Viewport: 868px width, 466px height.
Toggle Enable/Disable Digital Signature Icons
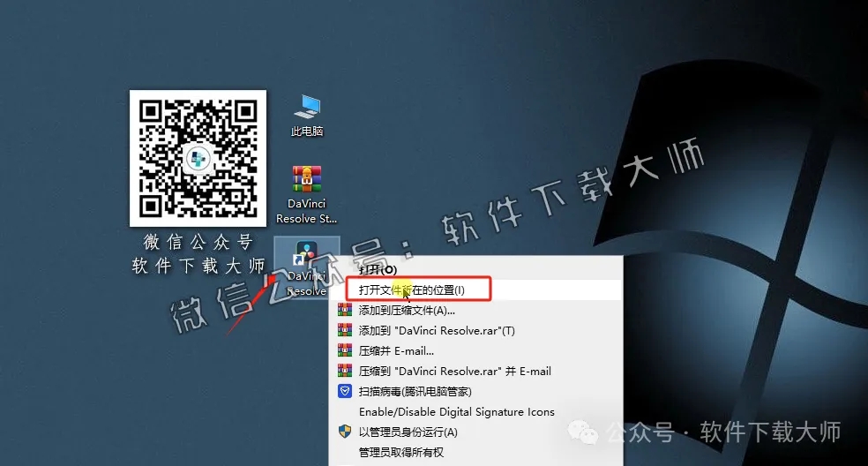[456, 411]
